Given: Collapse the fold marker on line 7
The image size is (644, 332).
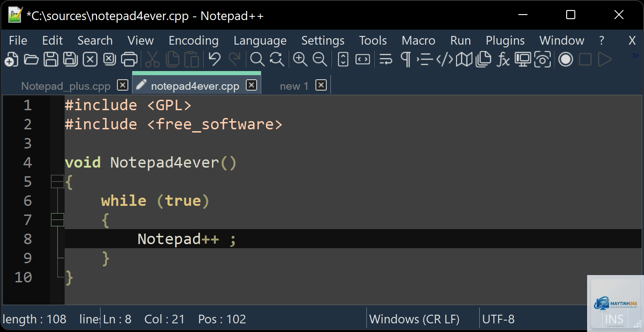Looking at the screenshot, I should pyautogui.click(x=57, y=220).
